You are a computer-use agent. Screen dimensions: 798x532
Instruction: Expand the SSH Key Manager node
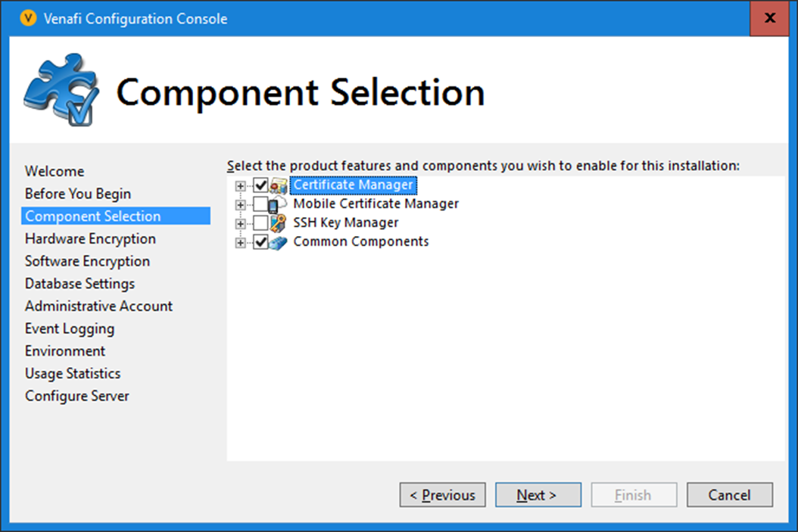241,223
